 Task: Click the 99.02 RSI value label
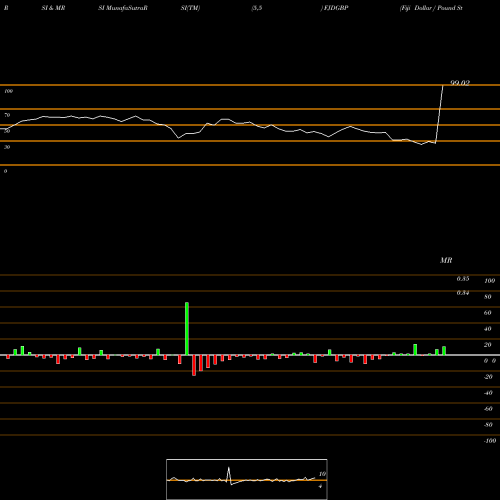[460, 83]
